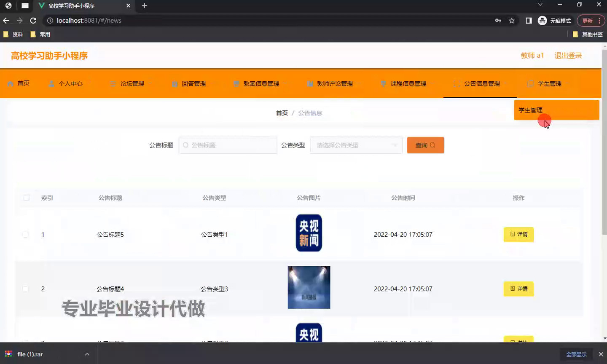This screenshot has height=364, width=607.
Task: Open 央视新闻 image of 公告标题5
Action: click(x=309, y=233)
